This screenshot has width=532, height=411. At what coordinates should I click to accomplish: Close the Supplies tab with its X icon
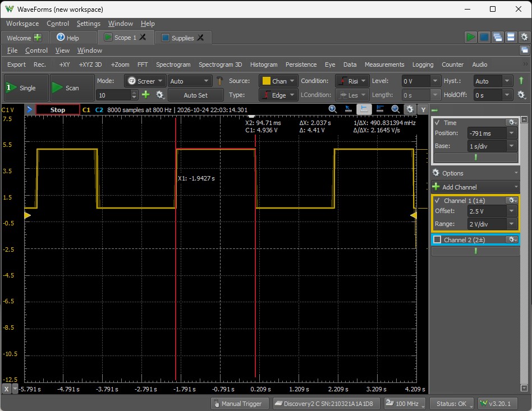200,38
